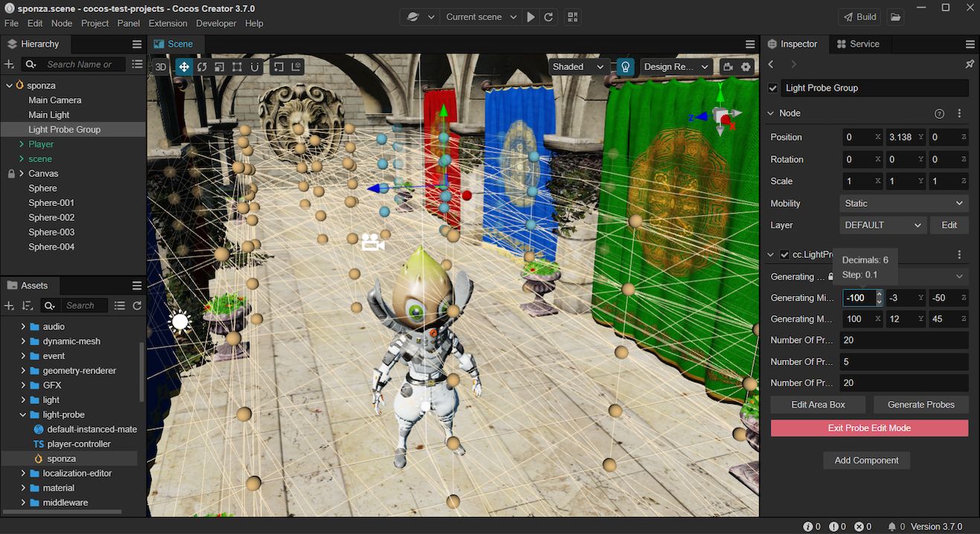
Task: Open the Mobility Static dropdown
Action: [903, 203]
